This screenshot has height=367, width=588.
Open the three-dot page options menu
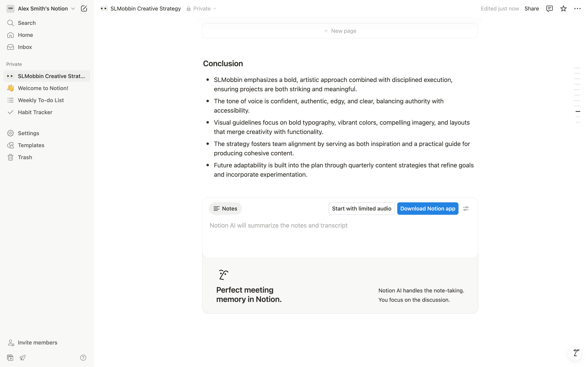(577, 9)
